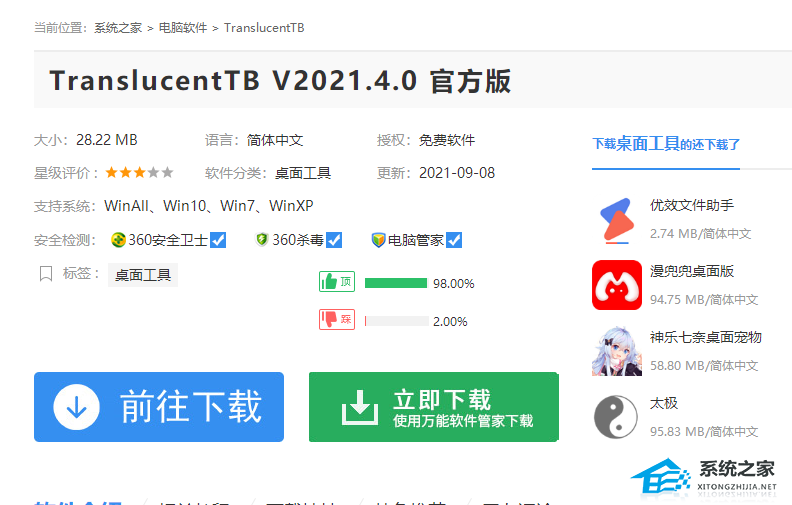Open 电脑软件 in the breadcrumb path
Viewport: 792px width, 505px height.
pyautogui.click(x=183, y=28)
